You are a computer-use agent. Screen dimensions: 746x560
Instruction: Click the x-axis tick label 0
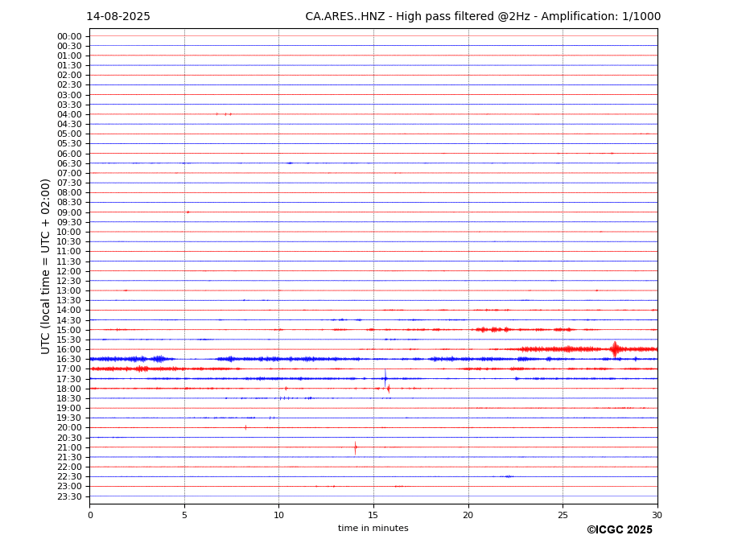coord(90,515)
